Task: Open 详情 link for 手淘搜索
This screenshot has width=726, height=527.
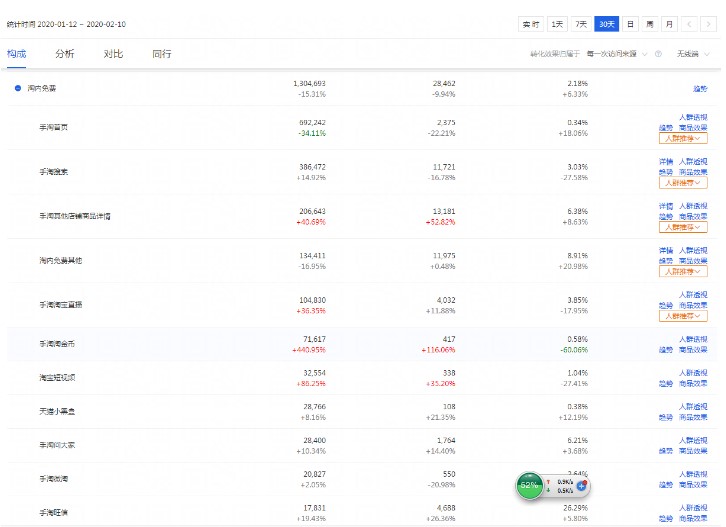Action: [x=666, y=161]
